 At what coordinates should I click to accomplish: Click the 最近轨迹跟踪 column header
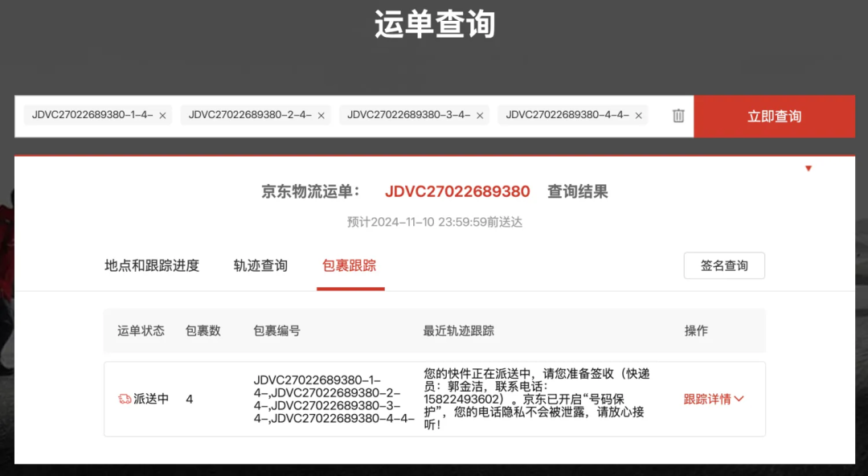click(x=458, y=330)
